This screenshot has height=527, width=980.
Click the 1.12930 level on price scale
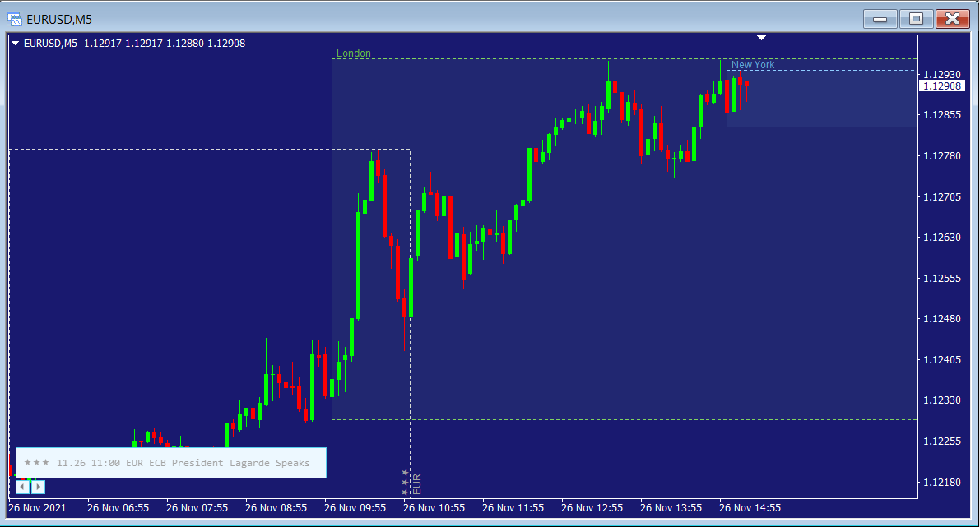(x=941, y=74)
